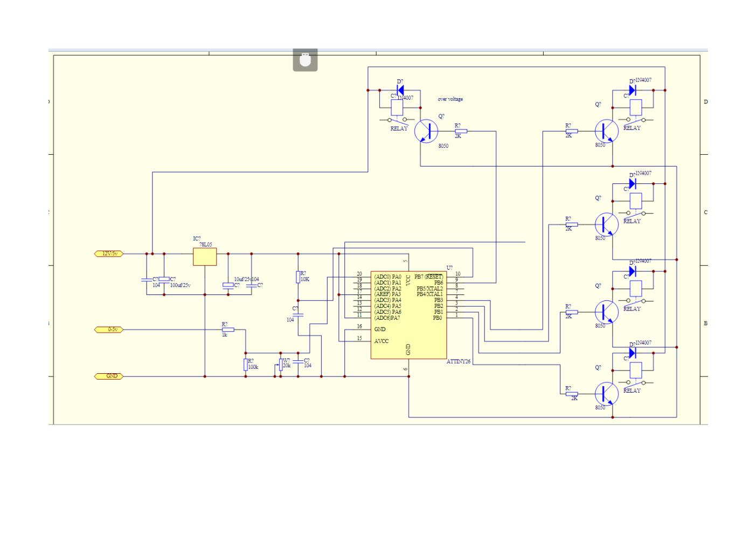
Task: Click the PB3 pin label
Action: 438,300
